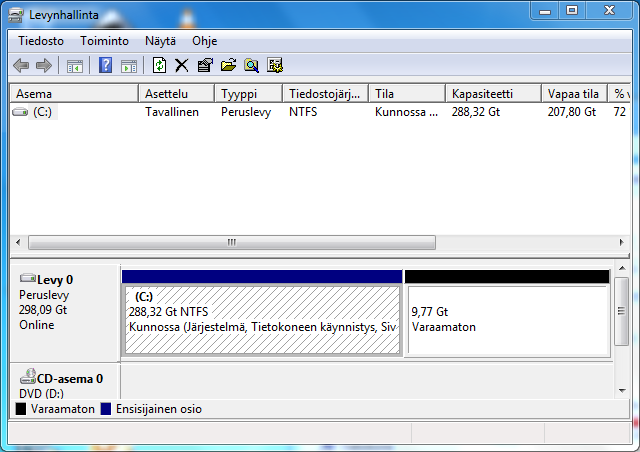Click the Refresh toolbar icon
Image resolution: width=640 pixels, height=452 pixels.
(159, 65)
